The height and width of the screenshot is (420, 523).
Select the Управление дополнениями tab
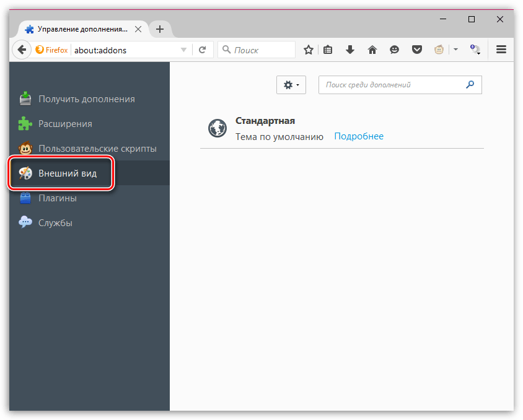pos(82,29)
